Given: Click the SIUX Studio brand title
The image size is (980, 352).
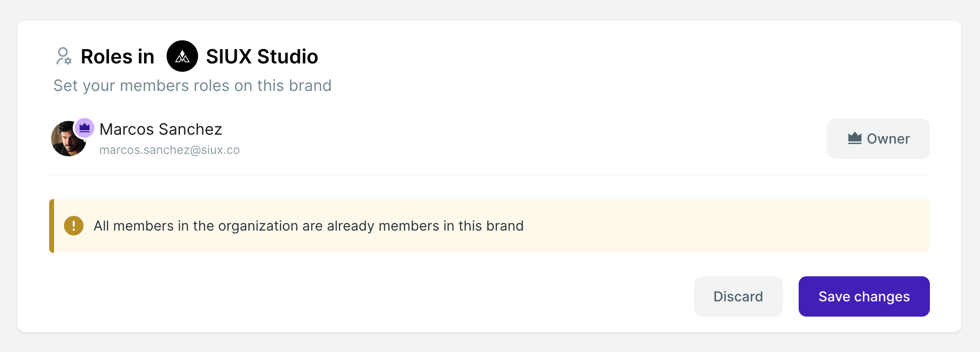Looking at the screenshot, I should coord(262,57).
